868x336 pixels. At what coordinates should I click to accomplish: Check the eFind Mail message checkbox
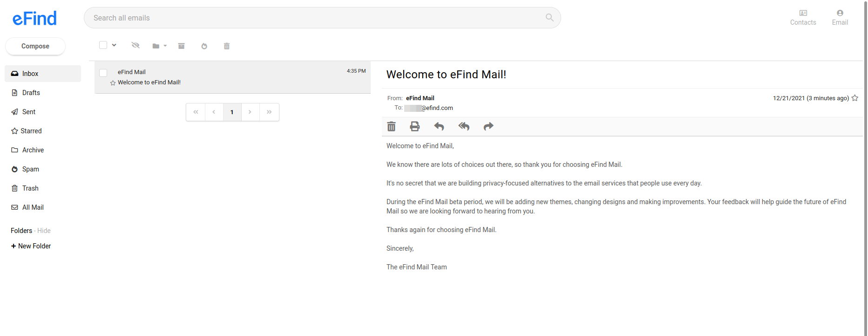pos(103,73)
